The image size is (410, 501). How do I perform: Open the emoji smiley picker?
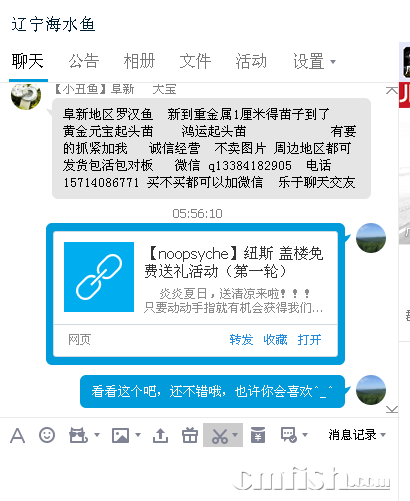point(47,435)
